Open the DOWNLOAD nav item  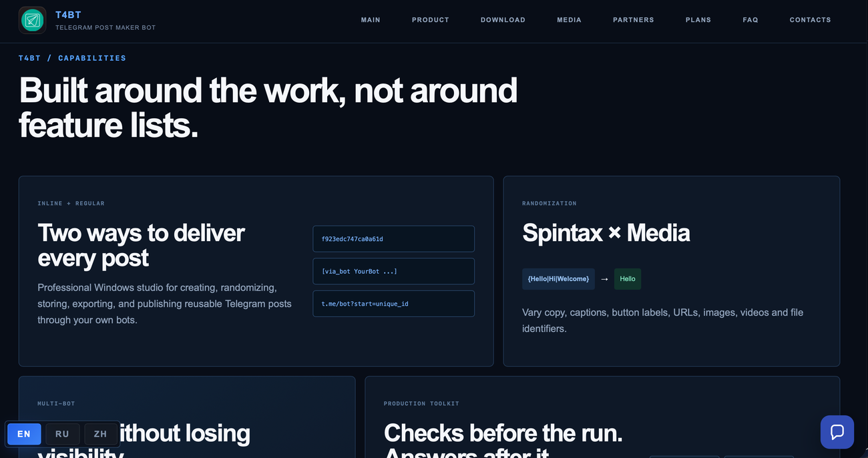[503, 20]
